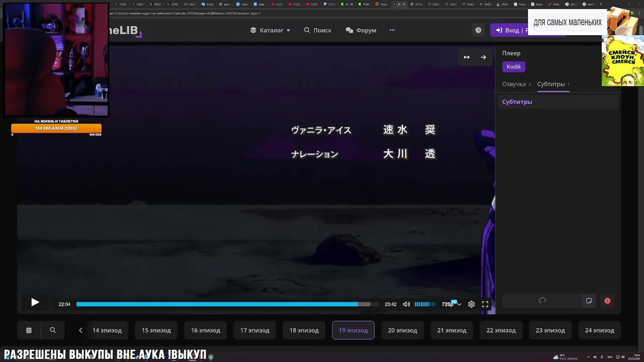The image size is (644, 362).
Task: Play the paused video
Action: click(x=35, y=303)
